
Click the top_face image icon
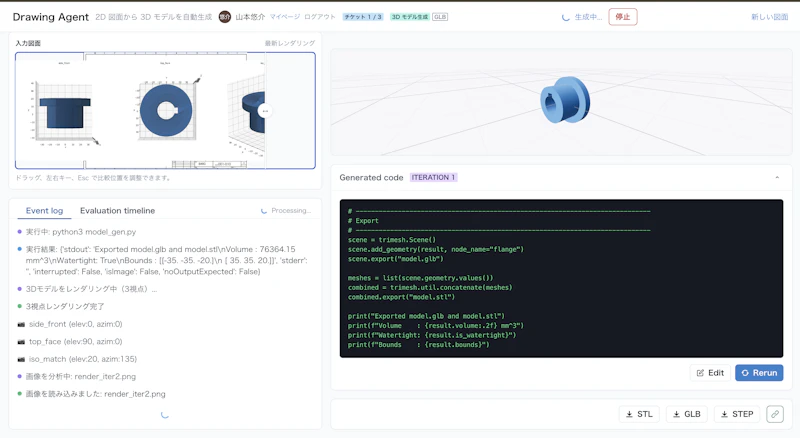(21, 342)
